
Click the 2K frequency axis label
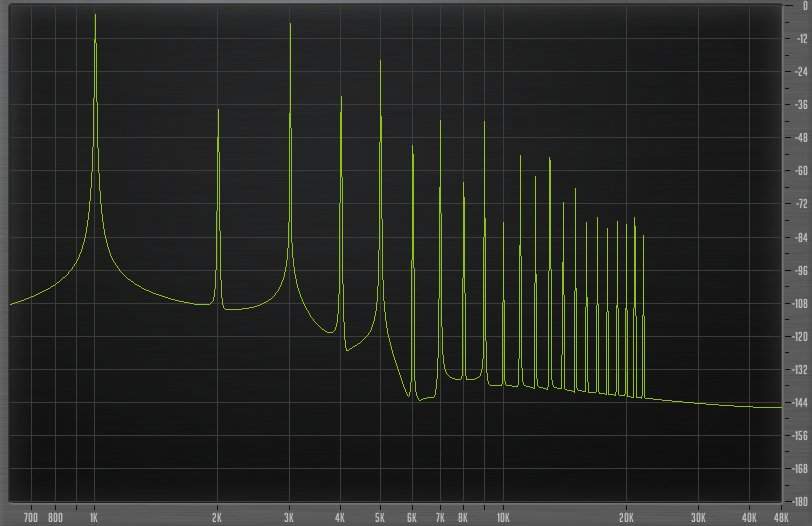coord(217,518)
